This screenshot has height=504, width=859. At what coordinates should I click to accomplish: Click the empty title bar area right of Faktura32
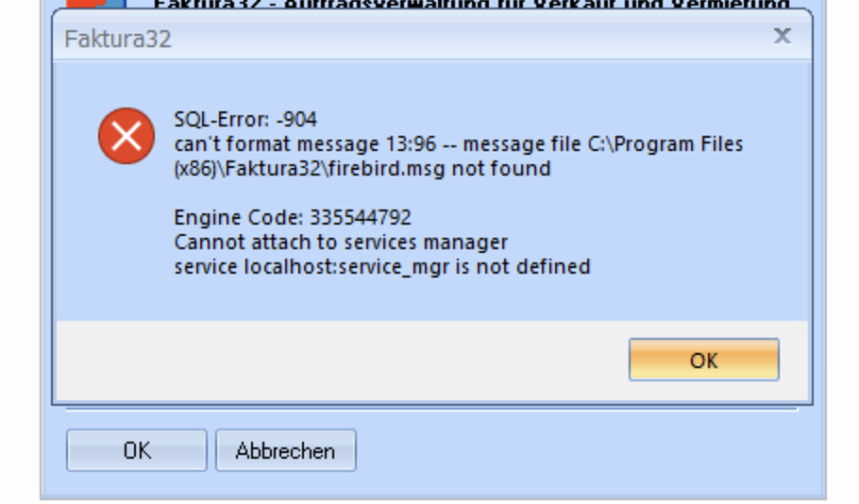point(472,40)
